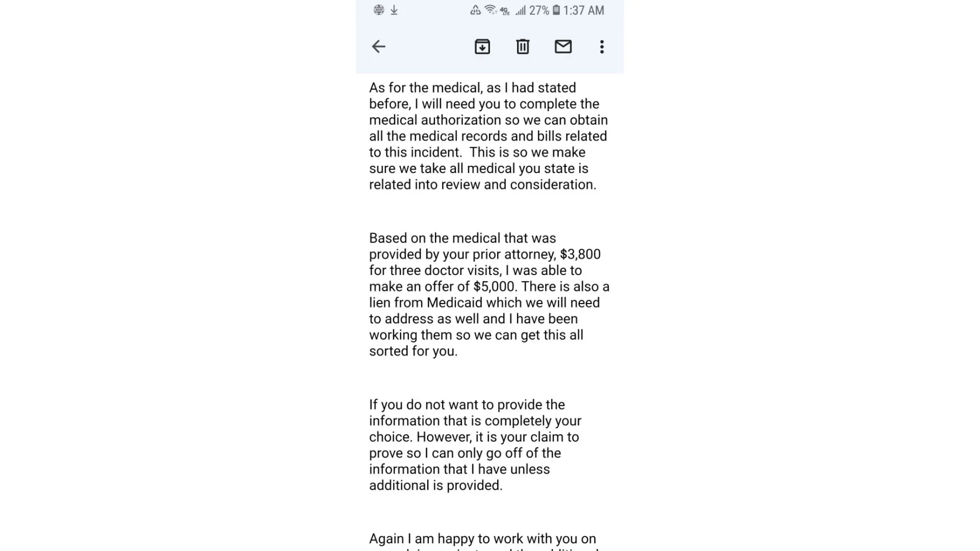This screenshot has width=980, height=551.
Task: Mark email as unread via envelope icon
Action: click(563, 47)
